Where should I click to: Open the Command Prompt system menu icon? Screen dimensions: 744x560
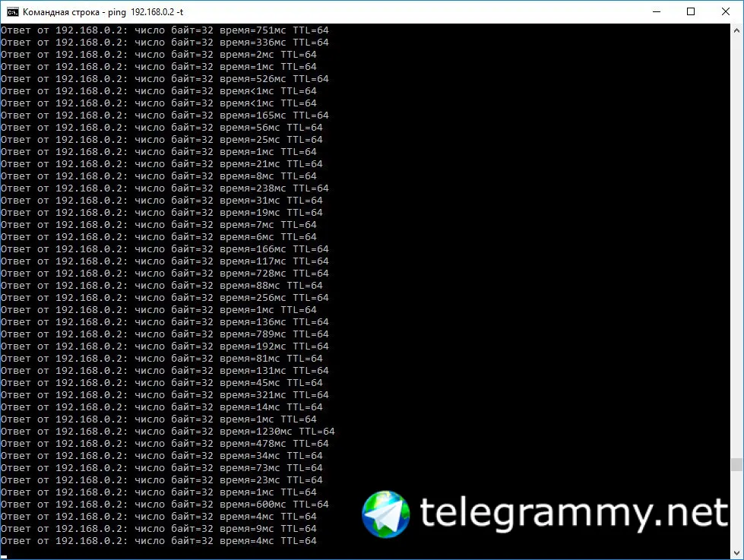click(x=13, y=12)
